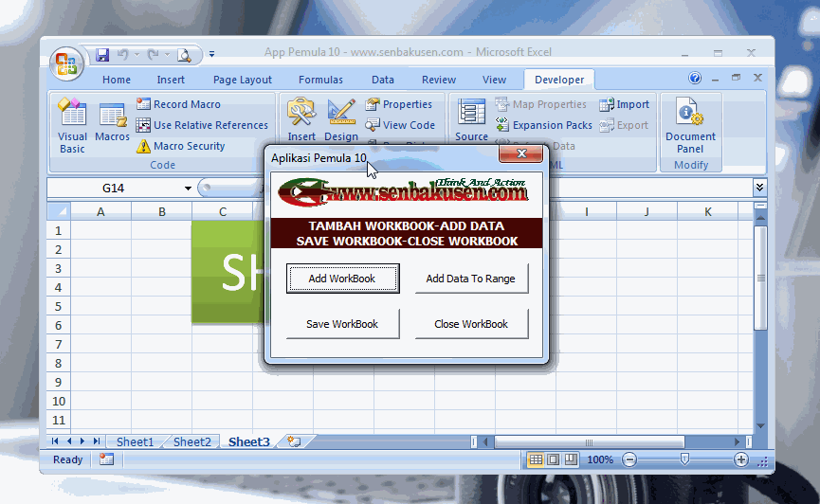The height and width of the screenshot is (504, 820).
Task: Click the Close WorkBook button
Action: pos(471,324)
